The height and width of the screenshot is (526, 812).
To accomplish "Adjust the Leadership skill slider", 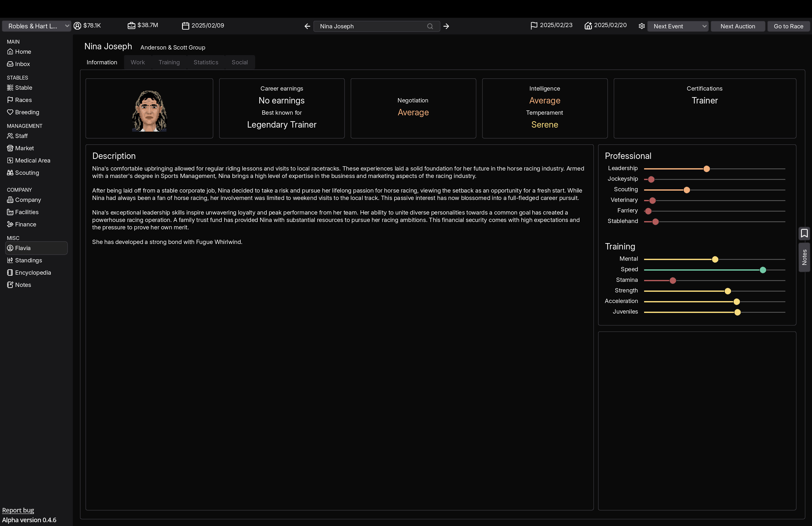I will [x=706, y=169].
